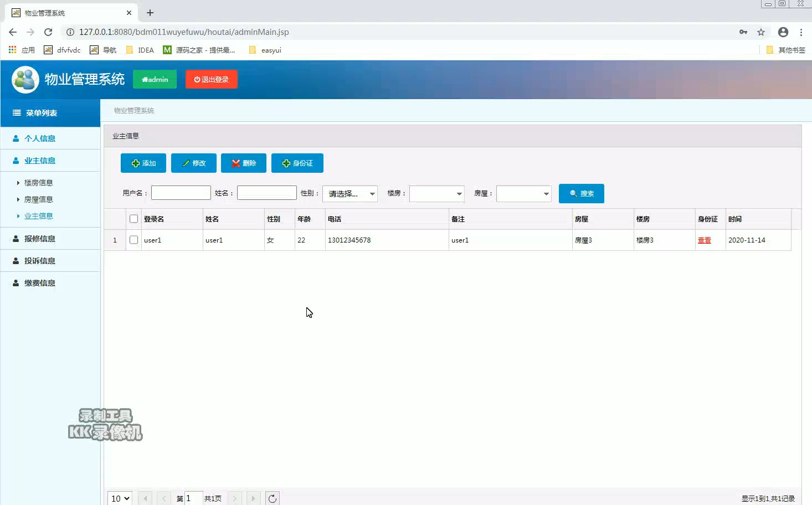
Task: Click the system logo avatar in header
Action: click(x=25, y=80)
